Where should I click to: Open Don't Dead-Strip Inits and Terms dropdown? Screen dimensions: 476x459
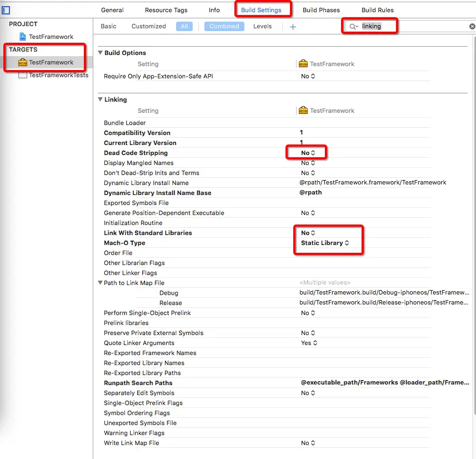[x=308, y=173]
